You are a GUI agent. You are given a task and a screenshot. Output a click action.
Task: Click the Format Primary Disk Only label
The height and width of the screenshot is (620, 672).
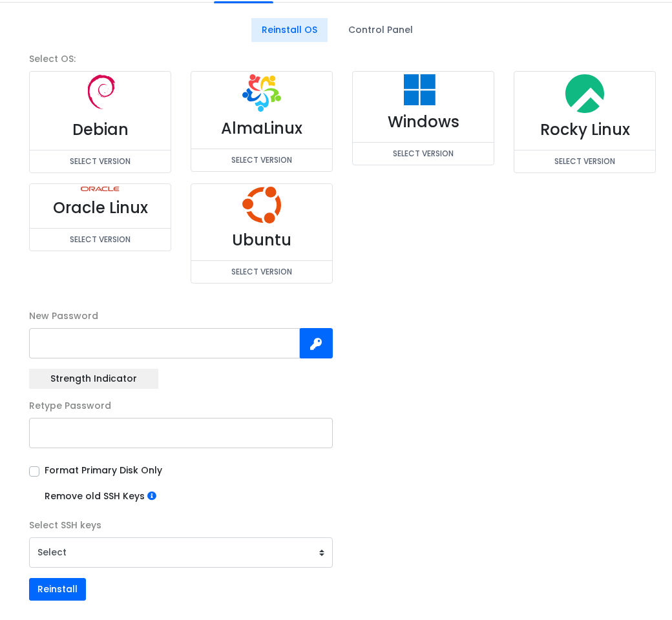point(103,470)
